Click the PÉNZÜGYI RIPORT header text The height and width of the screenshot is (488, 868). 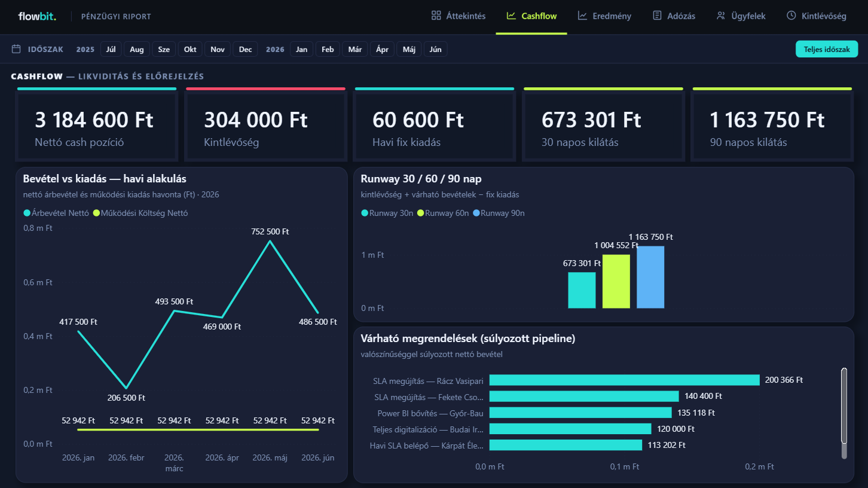pos(116,16)
